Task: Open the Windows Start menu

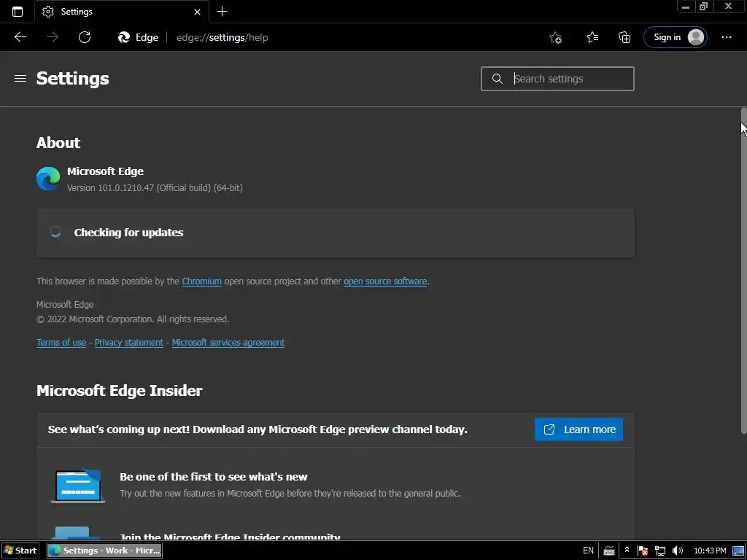Action: point(20,551)
